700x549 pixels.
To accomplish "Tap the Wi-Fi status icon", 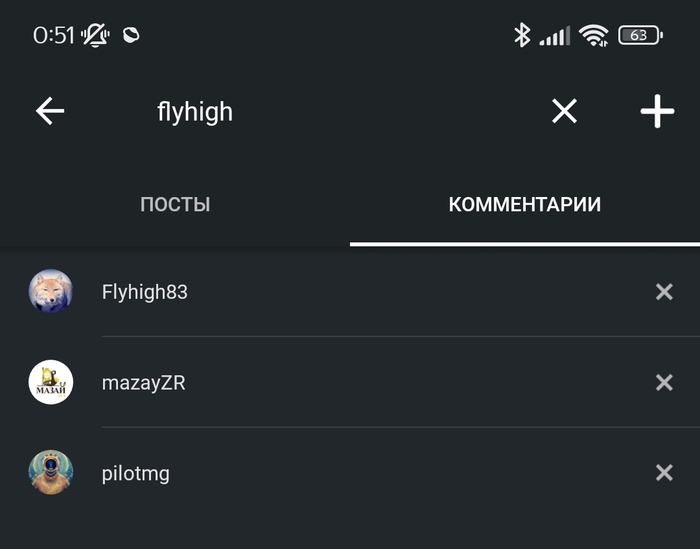I will point(594,35).
